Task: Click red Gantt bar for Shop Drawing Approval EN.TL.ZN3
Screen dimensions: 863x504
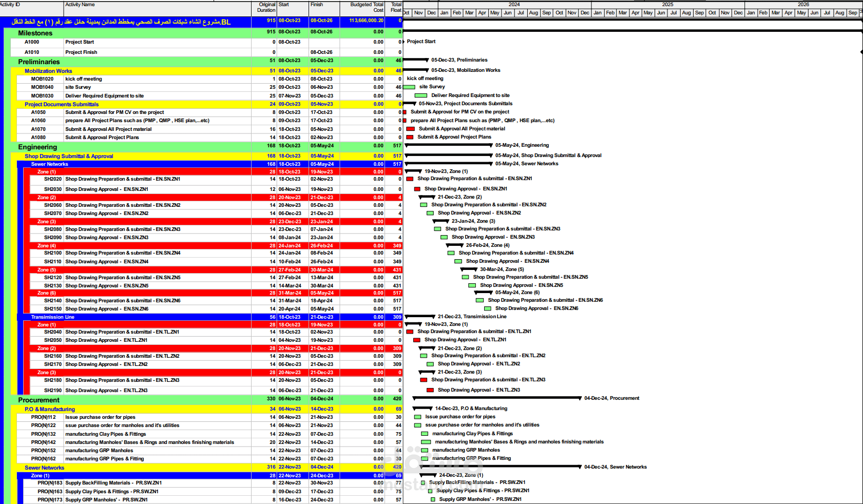Action: [430, 390]
